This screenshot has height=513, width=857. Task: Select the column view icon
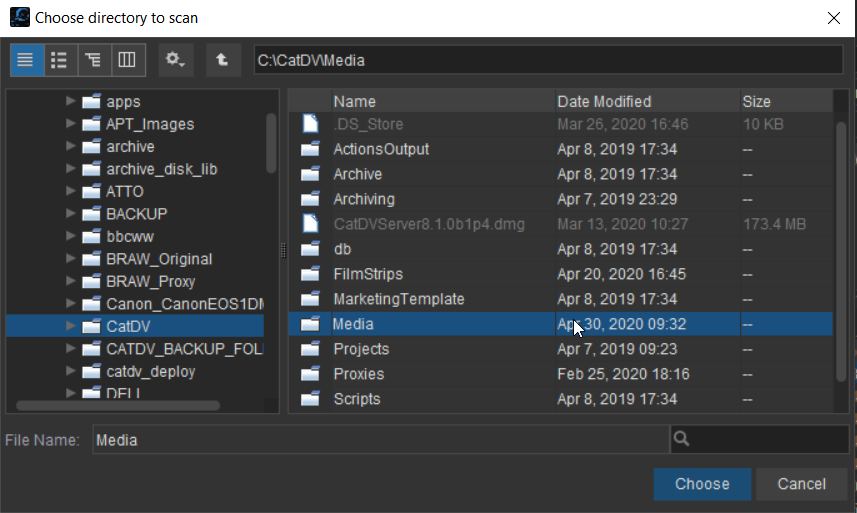coord(127,60)
